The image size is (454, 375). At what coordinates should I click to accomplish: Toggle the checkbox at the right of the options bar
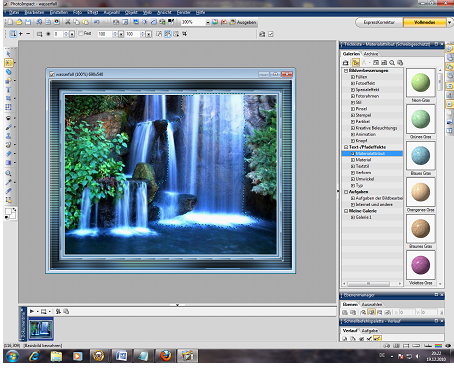point(271,34)
